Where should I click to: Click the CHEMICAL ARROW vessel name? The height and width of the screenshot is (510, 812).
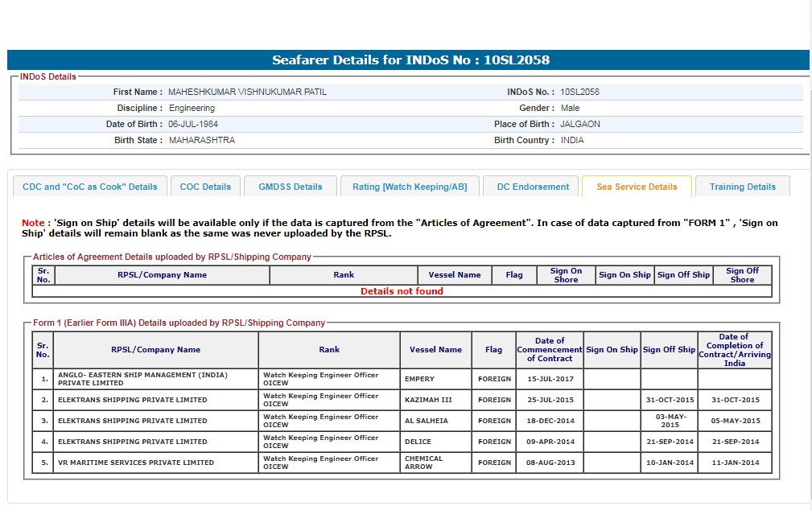coord(424,463)
